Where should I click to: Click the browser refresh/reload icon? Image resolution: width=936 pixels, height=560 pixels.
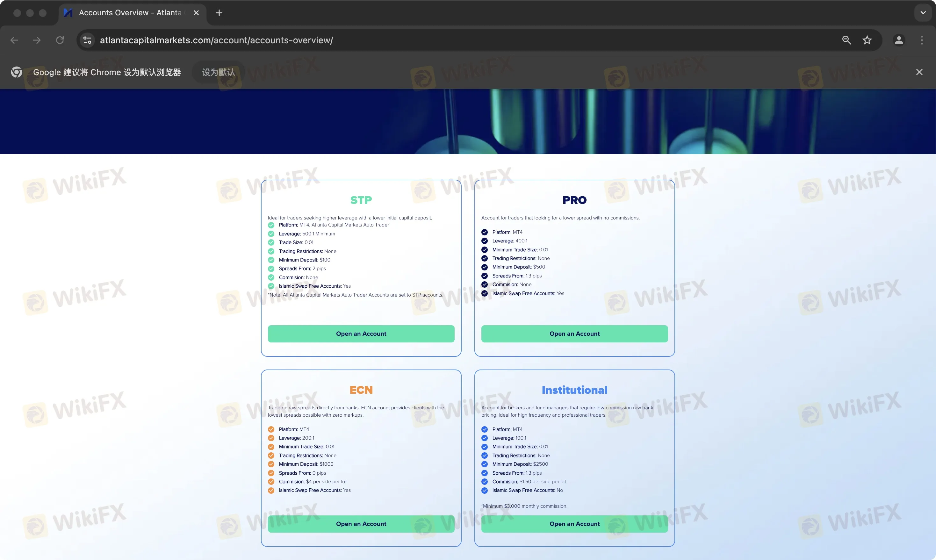pos(60,40)
